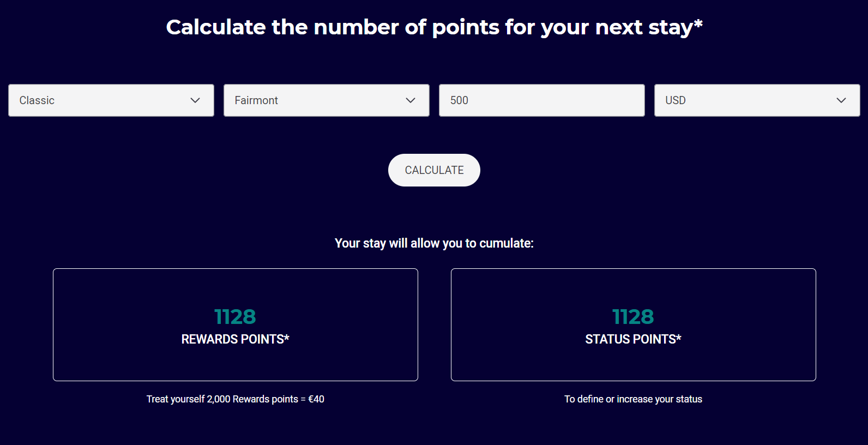Click the chevron on the USD dropdown
This screenshot has width=868, height=445.
click(x=841, y=100)
